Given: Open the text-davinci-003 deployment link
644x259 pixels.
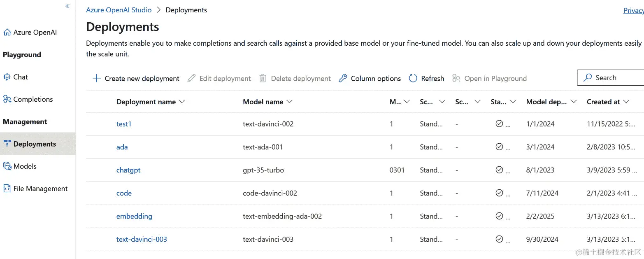Looking at the screenshot, I should pyautogui.click(x=142, y=239).
